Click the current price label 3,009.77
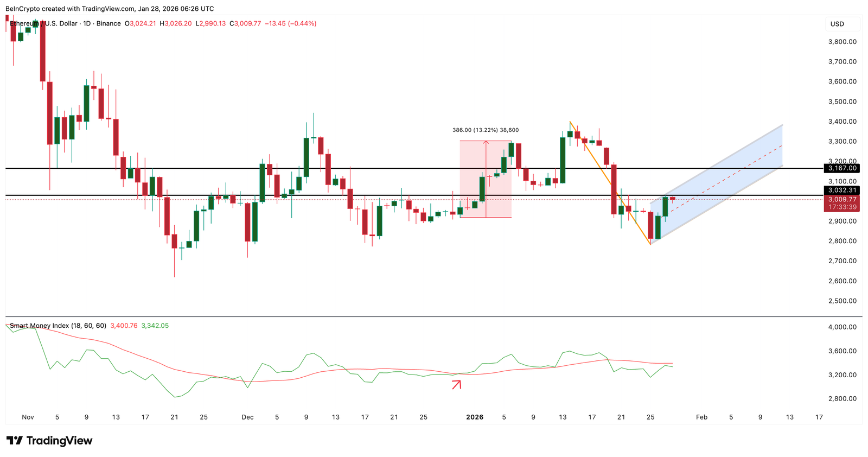 (842, 200)
